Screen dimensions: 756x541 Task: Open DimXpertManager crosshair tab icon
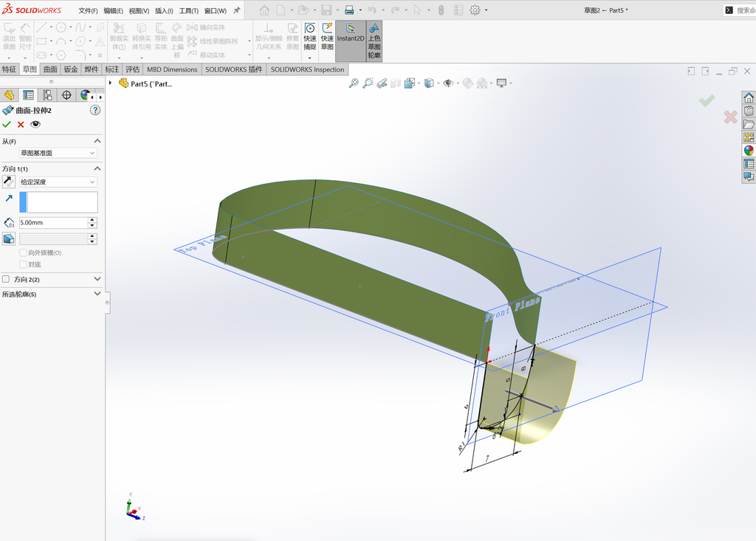pyautogui.click(x=66, y=95)
